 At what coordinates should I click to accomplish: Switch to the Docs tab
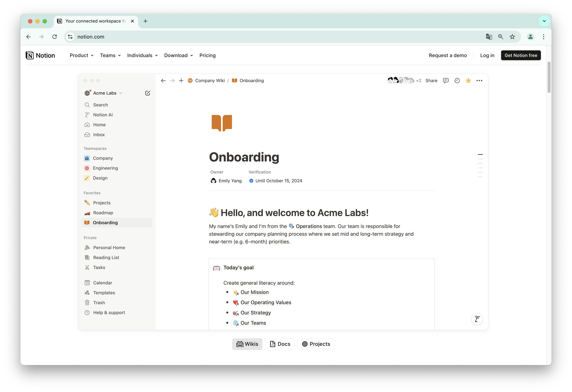(x=280, y=344)
